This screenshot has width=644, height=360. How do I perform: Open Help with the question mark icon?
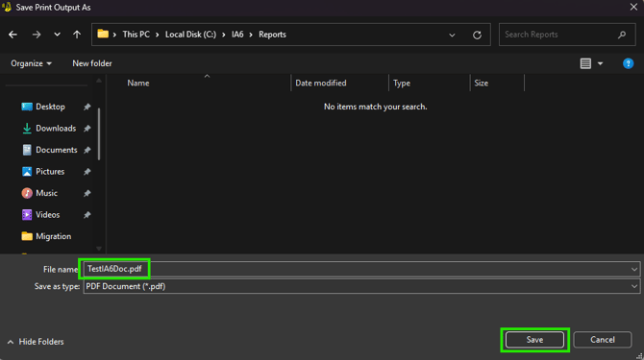coord(628,63)
